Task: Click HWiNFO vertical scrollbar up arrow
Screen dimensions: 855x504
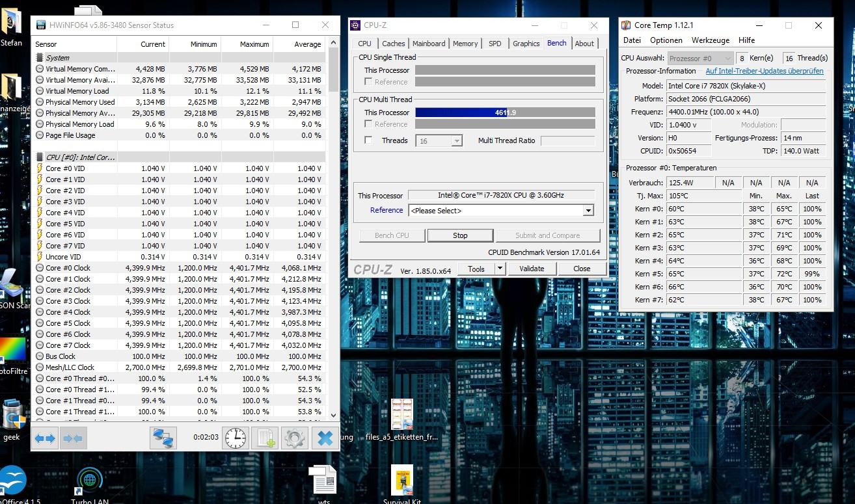Action: 334,44
